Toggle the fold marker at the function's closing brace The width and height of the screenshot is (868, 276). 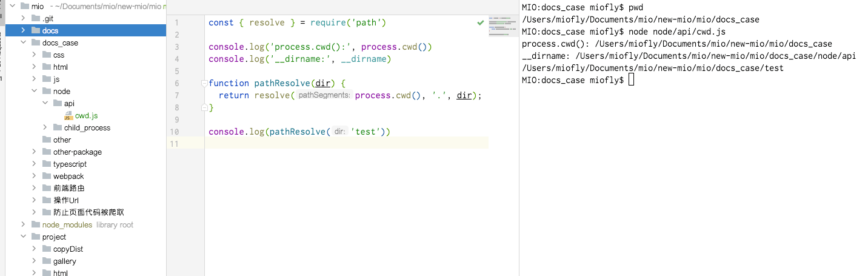coord(204,107)
